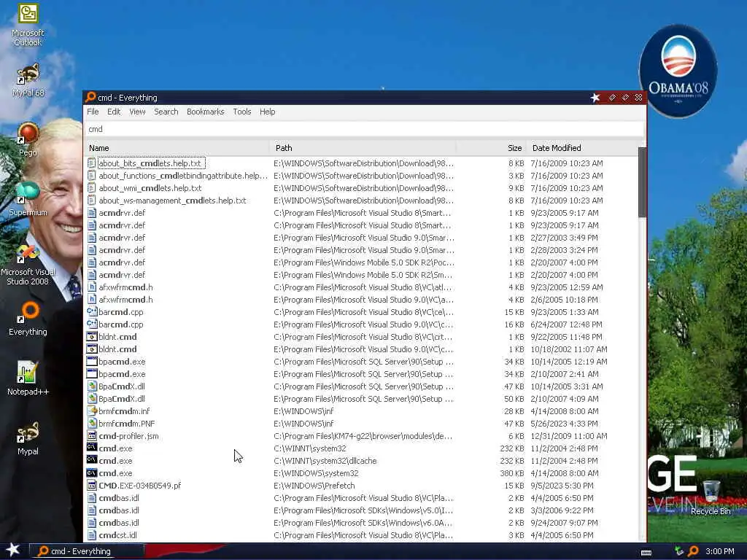This screenshot has height=560, width=747.
Task: Open Microsoft Visual Studio 2008 desktop icon
Action: pyautogui.click(x=28, y=265)
